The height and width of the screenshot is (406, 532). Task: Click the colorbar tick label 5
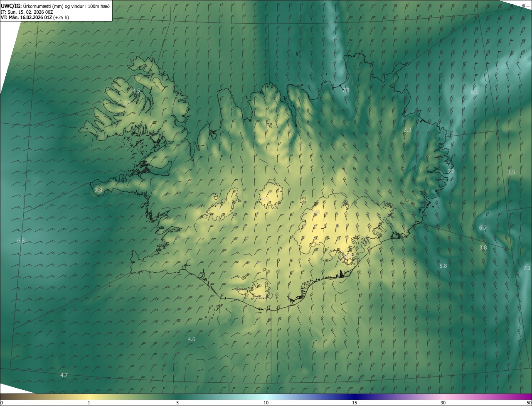(177, 403)
